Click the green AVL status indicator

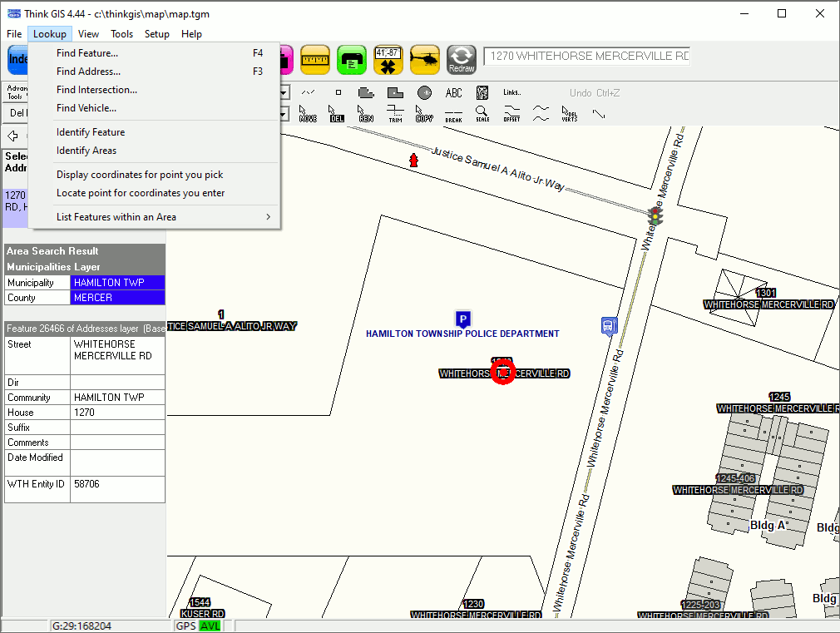210,626
